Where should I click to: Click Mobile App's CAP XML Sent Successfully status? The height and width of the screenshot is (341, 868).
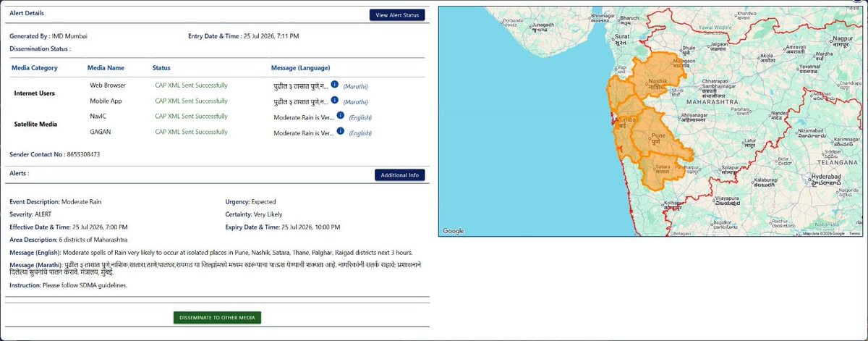click(x=191, y=101)
